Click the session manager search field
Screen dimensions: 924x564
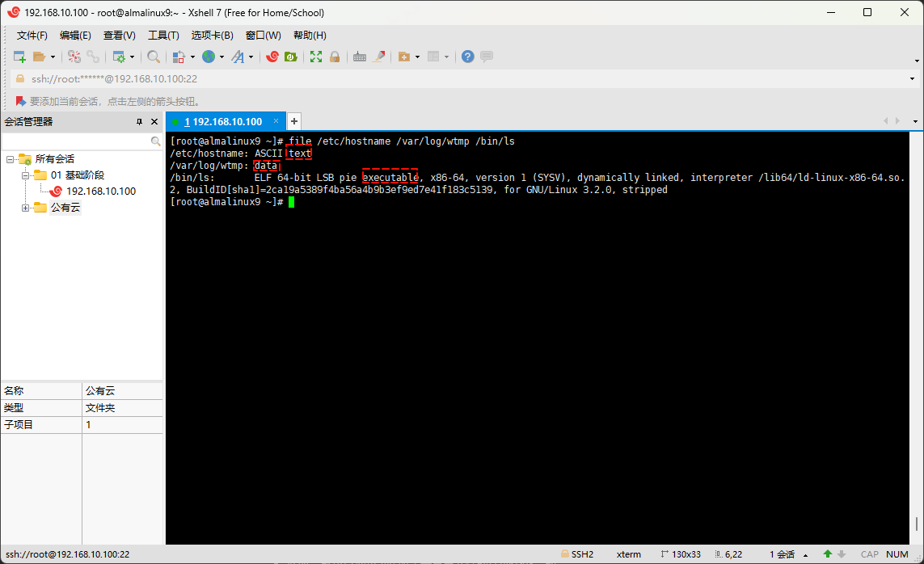click(76, 141)
